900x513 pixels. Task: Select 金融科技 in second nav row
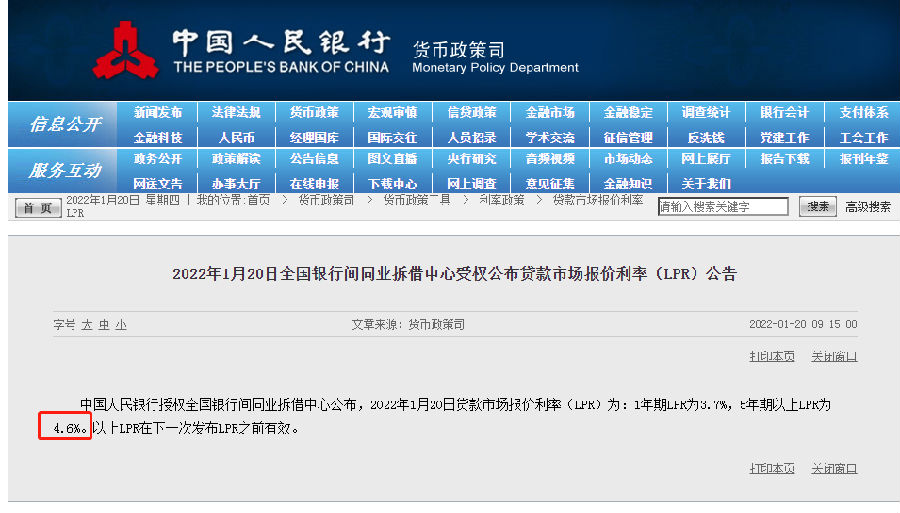click(x=158, y=138)
